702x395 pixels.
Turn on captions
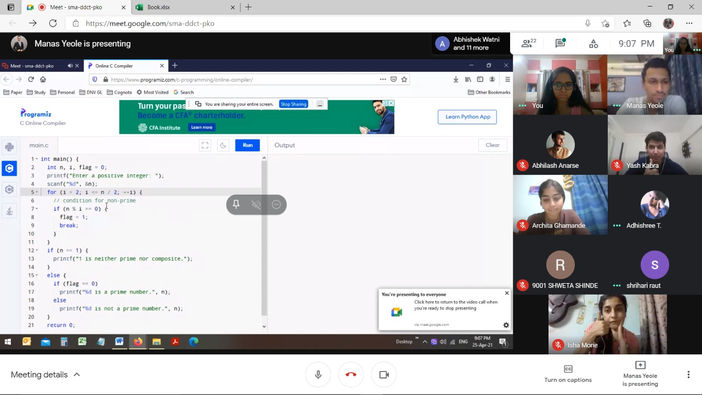pyautogui.click(x=568, y=374)
